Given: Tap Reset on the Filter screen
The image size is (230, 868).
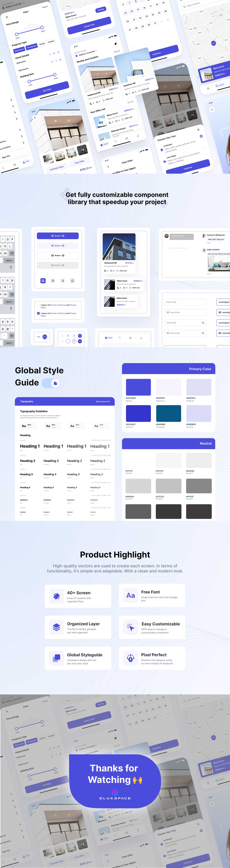Looking at the screenshot, I should point(45,7).
